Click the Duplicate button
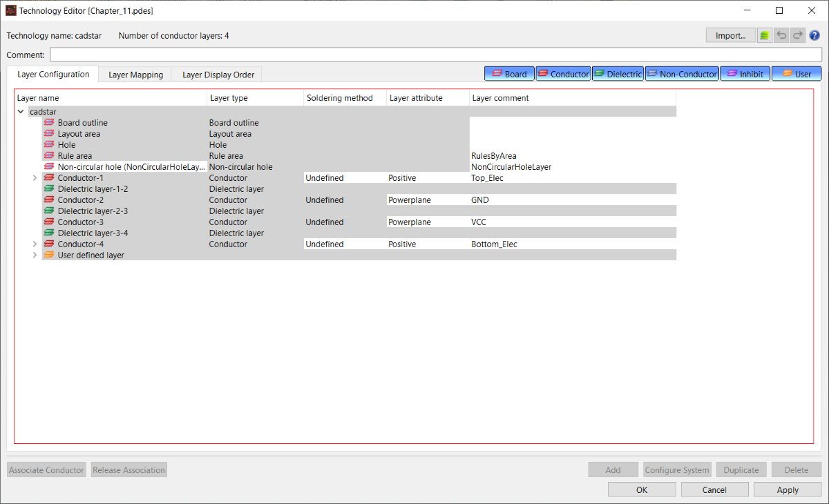This screenshot has width=829, height=504. click(741, 470)
